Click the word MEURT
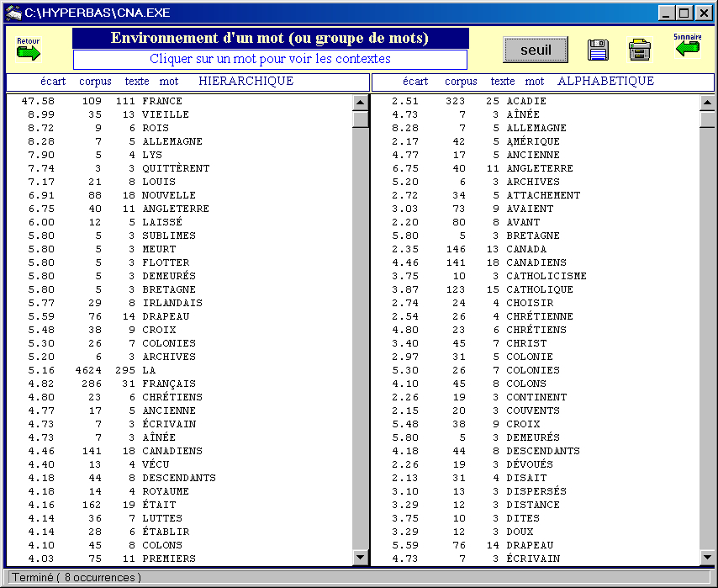 (159, 249)
